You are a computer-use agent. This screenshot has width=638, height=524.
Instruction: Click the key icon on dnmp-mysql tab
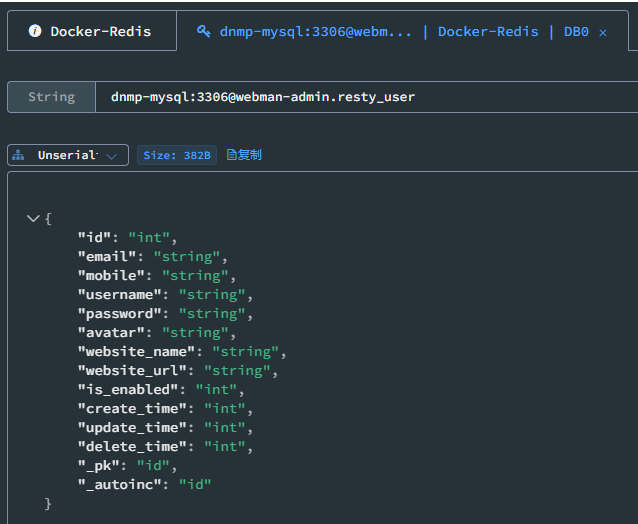click(x=203, y=31)
